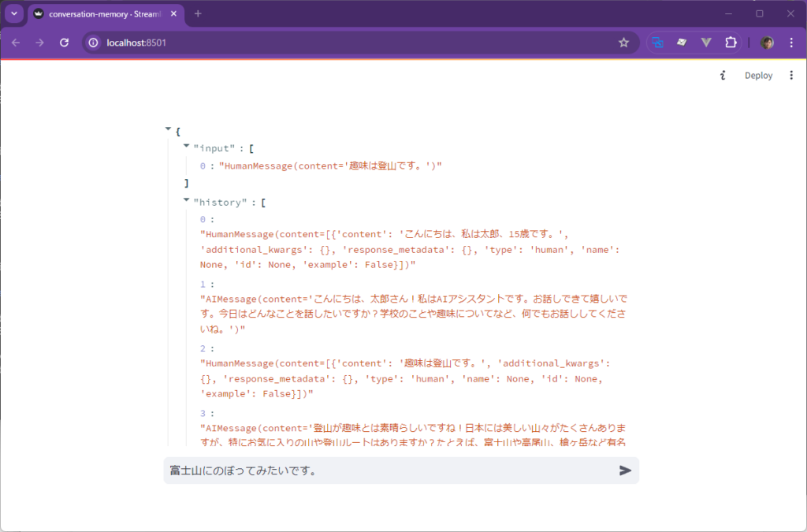
Task: Click the Deploy button
Action: (758, 76)
